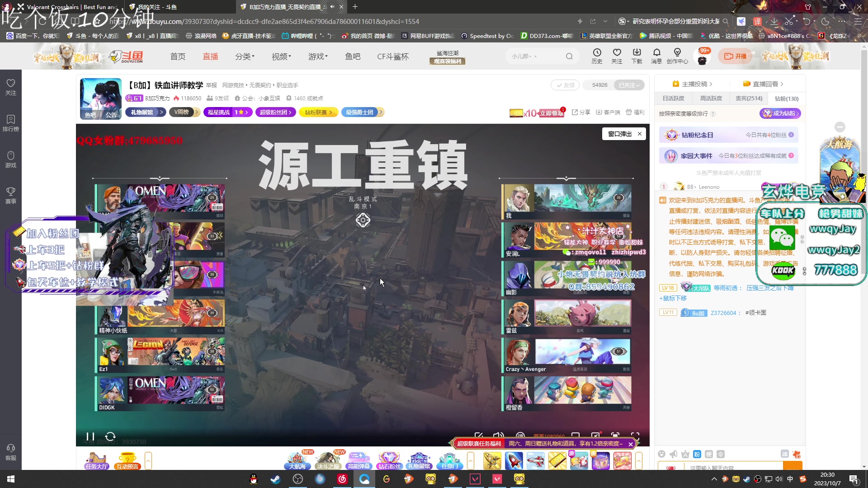The height and width of the screenshot is (488, 868).
Task: Share the stream via 分享
Action: 581,112
